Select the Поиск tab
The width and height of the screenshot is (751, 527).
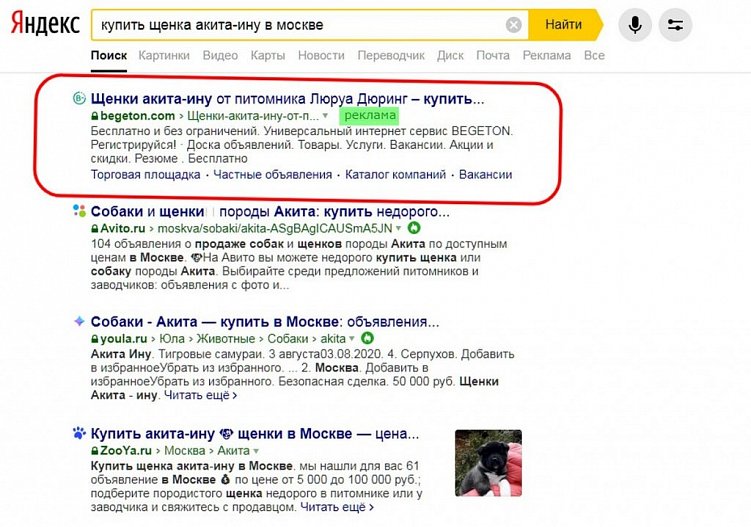pyautogui.click(x=109, y=56)
